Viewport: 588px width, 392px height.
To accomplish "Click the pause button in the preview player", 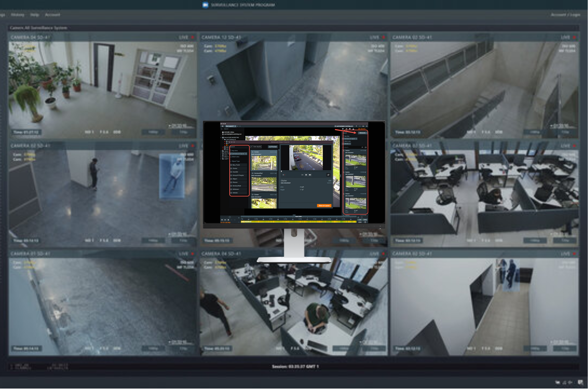I will tap(306, 175).
